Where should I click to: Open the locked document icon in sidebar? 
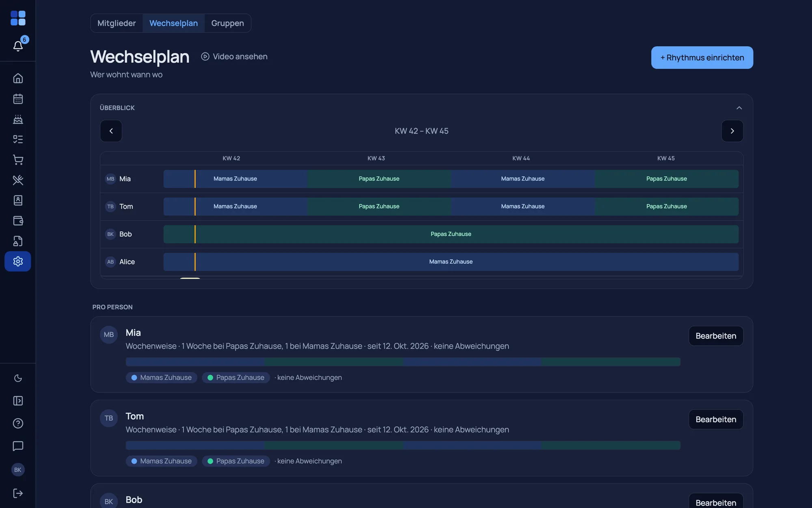[x=18, y=241]
